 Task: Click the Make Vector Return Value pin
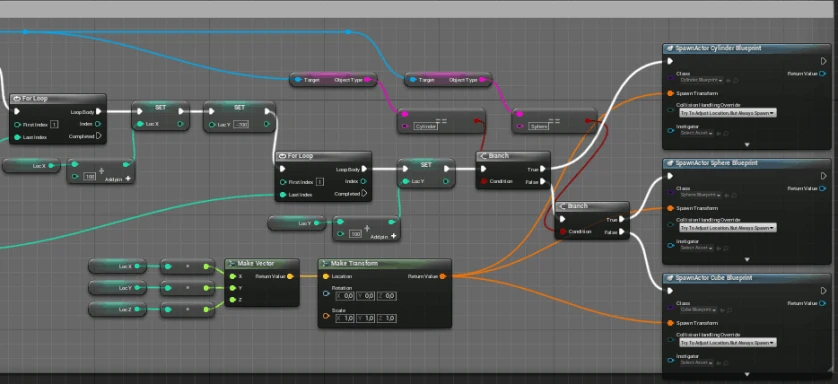[x=290, y=276]
